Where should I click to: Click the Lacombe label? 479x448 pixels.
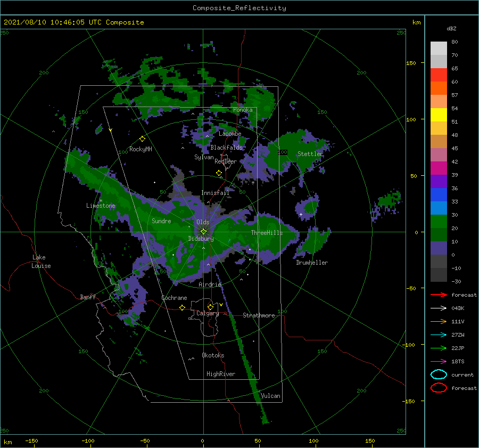click(230, 134)
